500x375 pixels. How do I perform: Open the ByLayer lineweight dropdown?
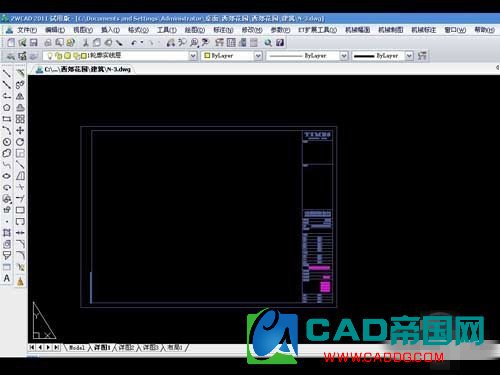[409, 56]
